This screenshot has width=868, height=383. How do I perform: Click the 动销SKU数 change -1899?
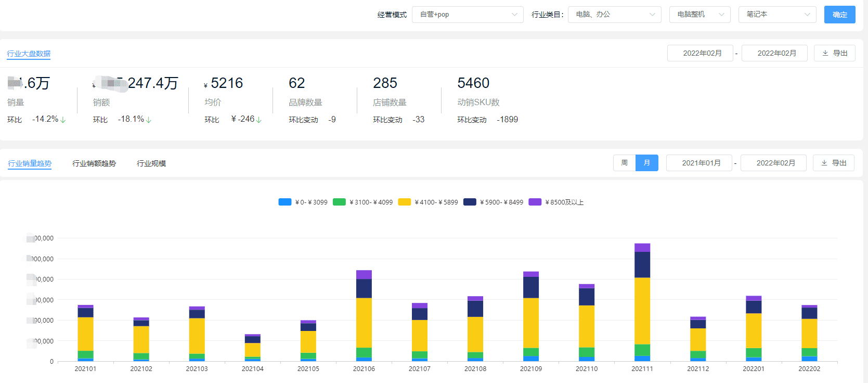[508, 119]
